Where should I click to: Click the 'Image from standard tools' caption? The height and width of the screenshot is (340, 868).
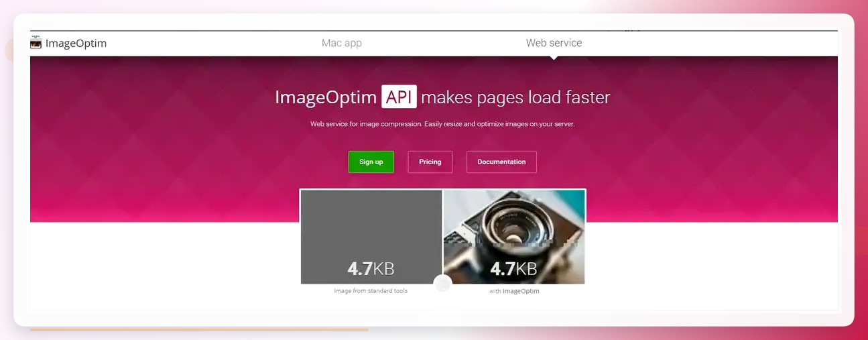click(x=371, y=291)
